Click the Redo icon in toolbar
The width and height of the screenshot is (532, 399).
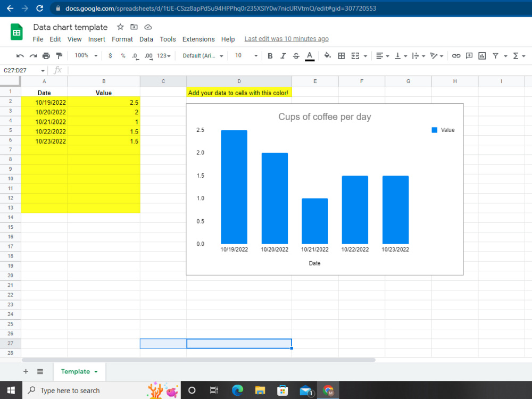33,56
